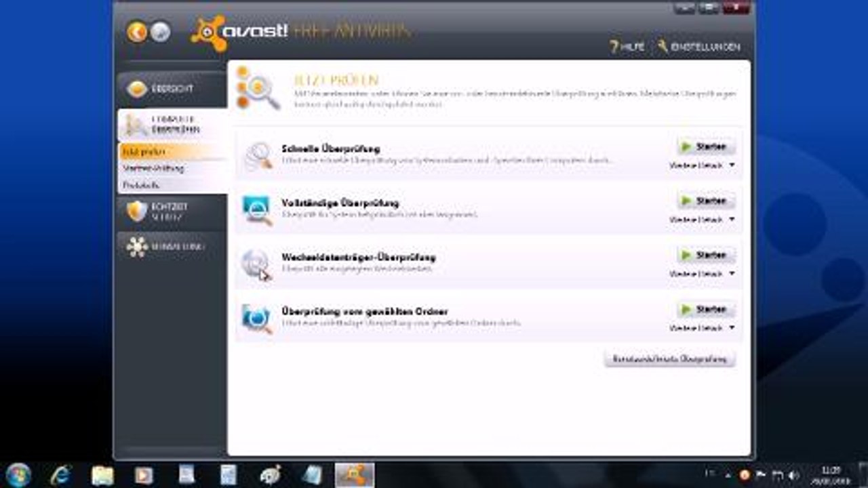Viewport: 868px width, 488px height.
Task: Select the Computer überprüfen section
Action: coord(172,124)
